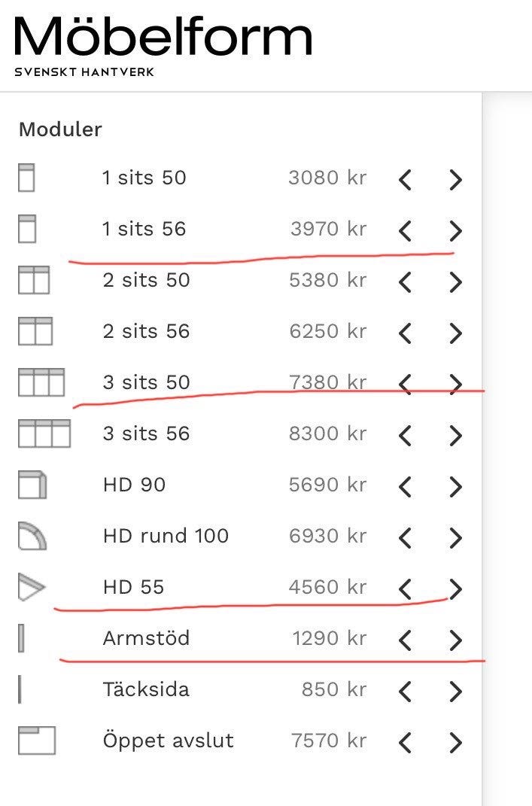Click the Moduler section heading

click(x=60, y=129)
